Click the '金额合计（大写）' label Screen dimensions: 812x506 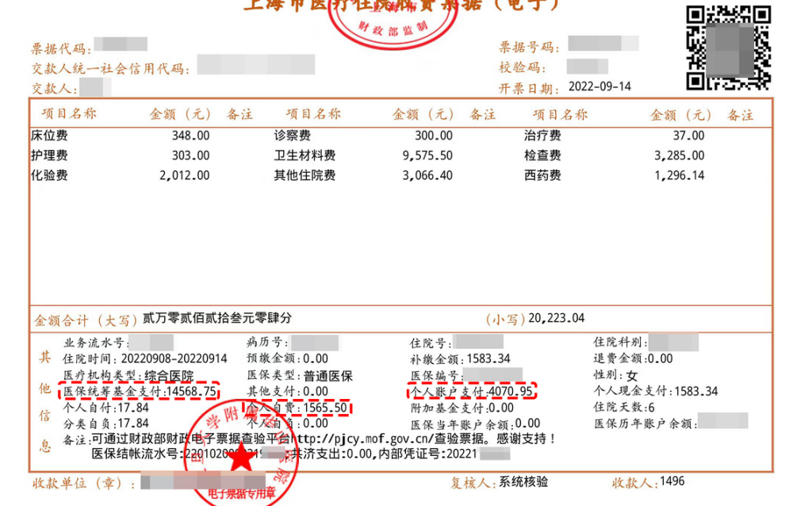pyautogui.click(x=85, y=320)
